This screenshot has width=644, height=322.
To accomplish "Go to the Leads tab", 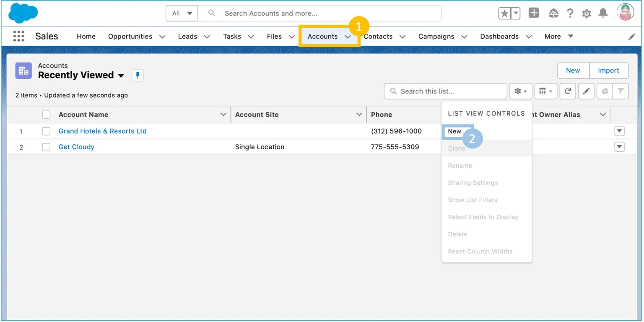I will (x=187, y=36).
